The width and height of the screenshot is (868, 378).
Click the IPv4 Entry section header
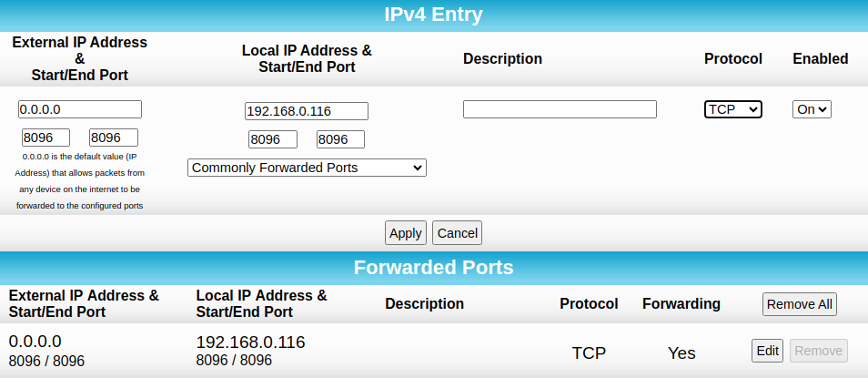click(434, 14)
